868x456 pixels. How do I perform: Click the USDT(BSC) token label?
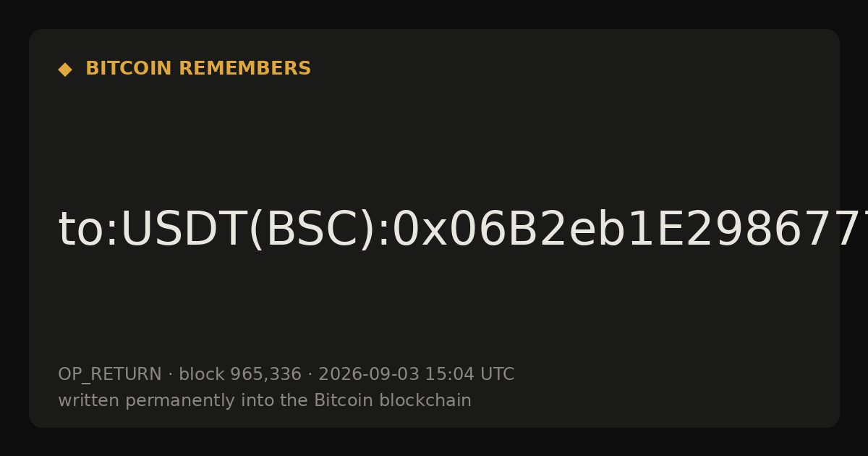click(x=247, y=230)
